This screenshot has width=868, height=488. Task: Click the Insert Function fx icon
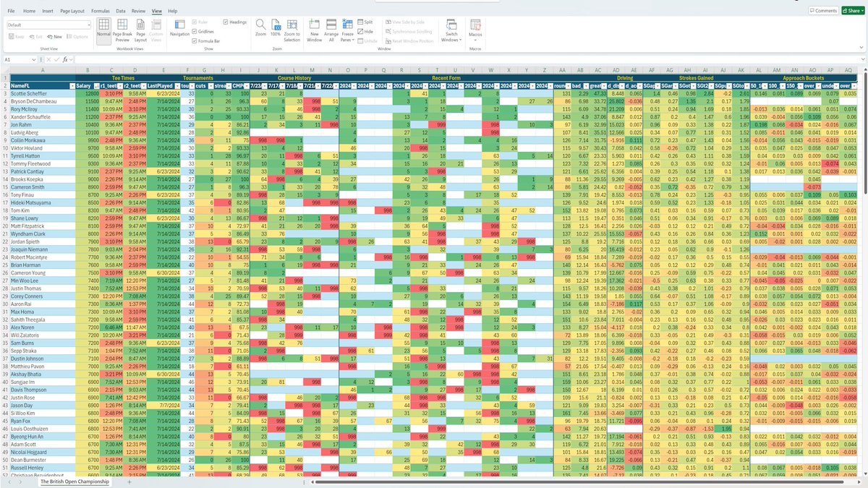point(65,59)
